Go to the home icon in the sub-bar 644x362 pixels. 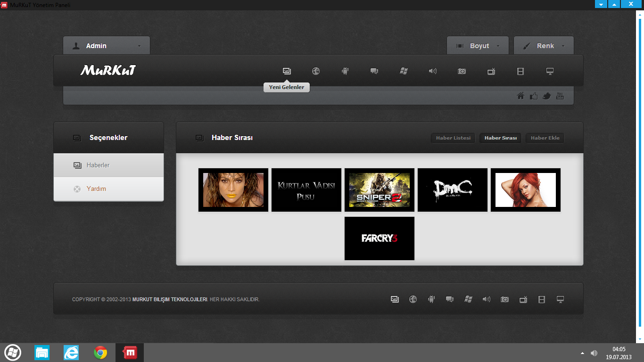click(520, 96)
